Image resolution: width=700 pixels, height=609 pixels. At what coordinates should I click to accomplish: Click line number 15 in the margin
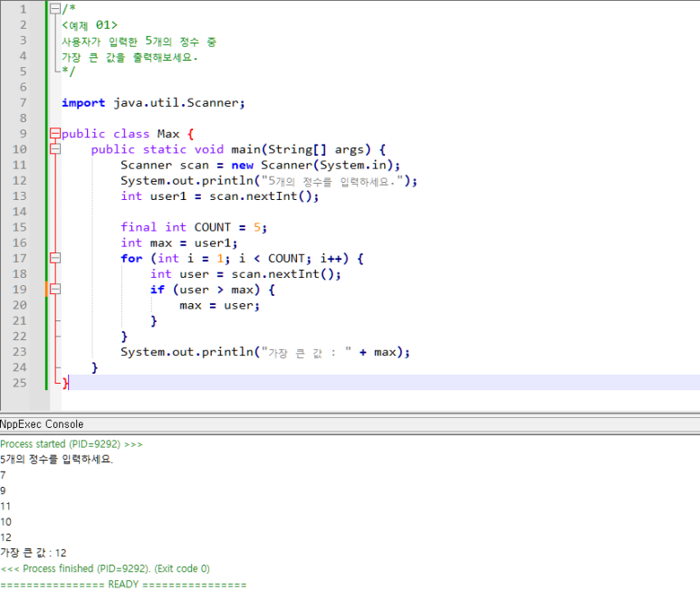pyautogui.click(x=20, y=227)
